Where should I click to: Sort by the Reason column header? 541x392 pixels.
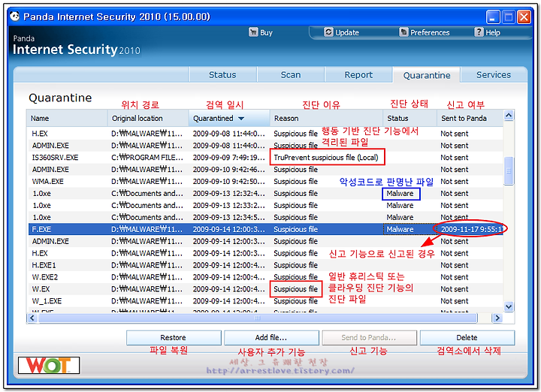[x=326, y=118]
